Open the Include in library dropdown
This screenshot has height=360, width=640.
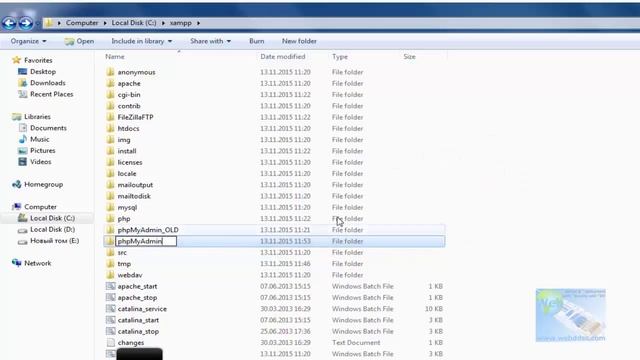click(142, 41)
